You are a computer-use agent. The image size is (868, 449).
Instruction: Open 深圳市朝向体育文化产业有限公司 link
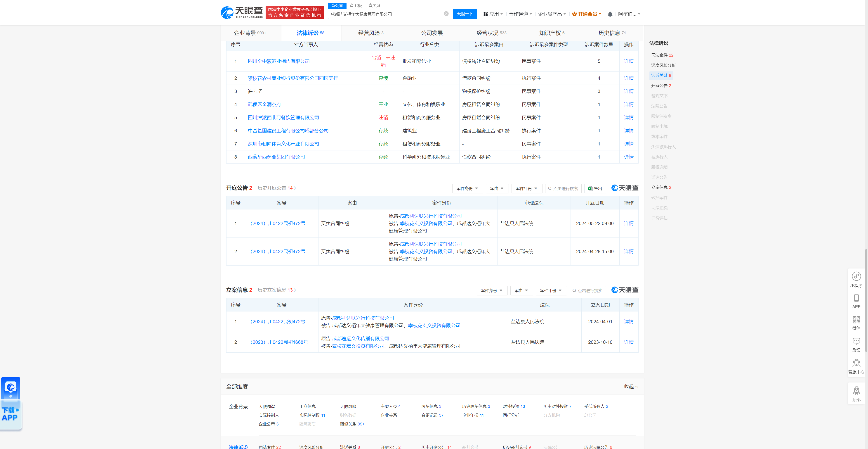[283, 144]
